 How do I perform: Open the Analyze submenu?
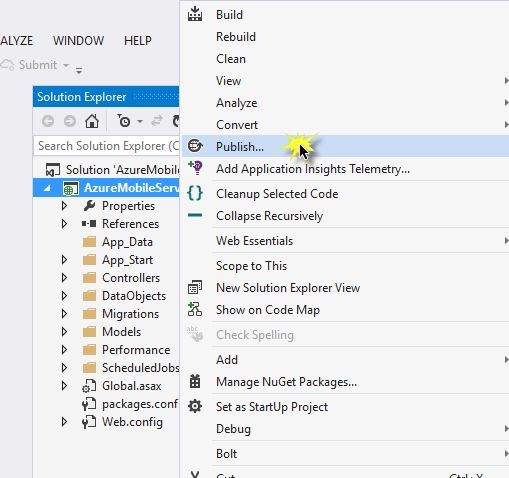(x=345, y=103)
